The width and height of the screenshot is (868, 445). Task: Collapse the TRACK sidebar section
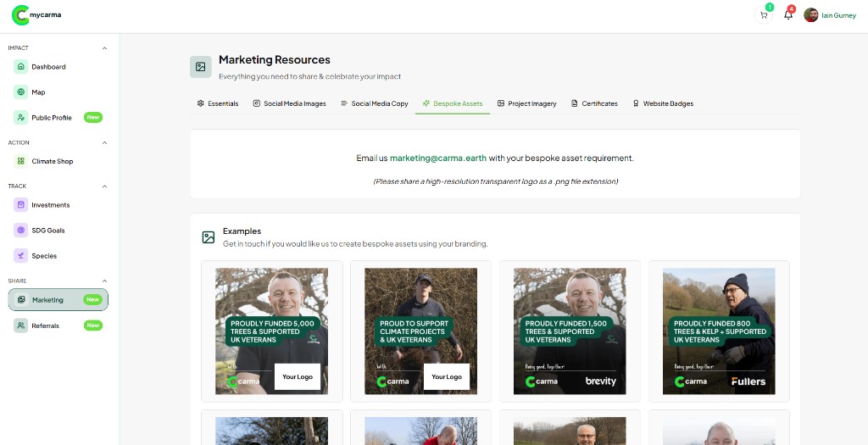click(104, 186)
